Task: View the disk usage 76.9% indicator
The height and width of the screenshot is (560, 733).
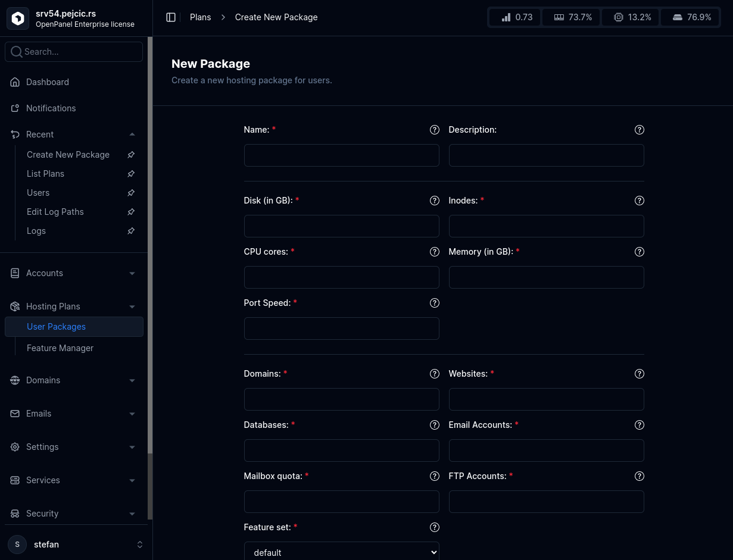Action: [x=690, y=17]
